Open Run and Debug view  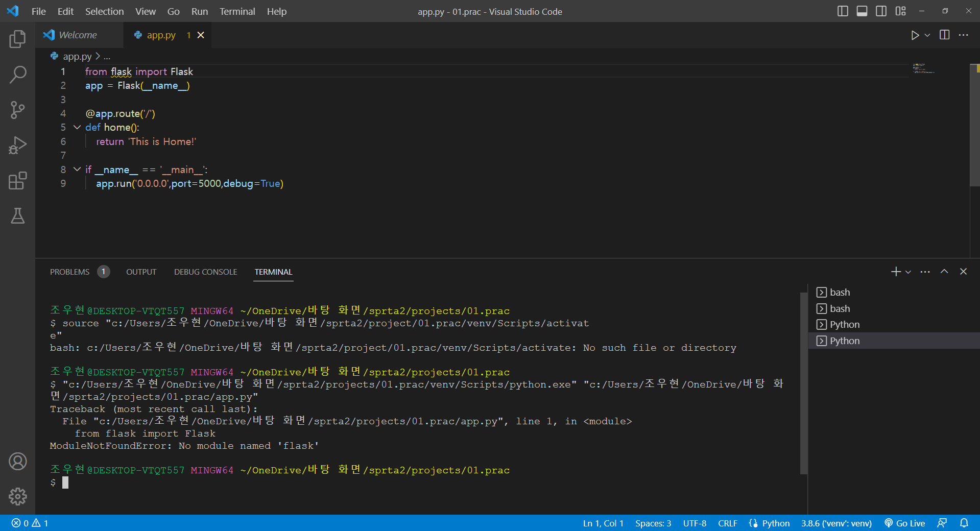point(17,146)
